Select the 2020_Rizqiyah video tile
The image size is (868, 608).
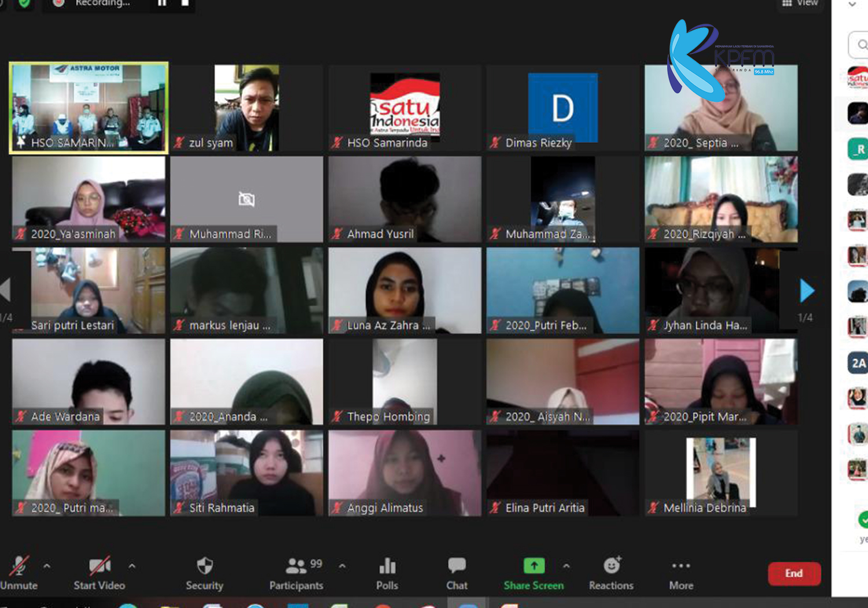(x=721, y=199)
